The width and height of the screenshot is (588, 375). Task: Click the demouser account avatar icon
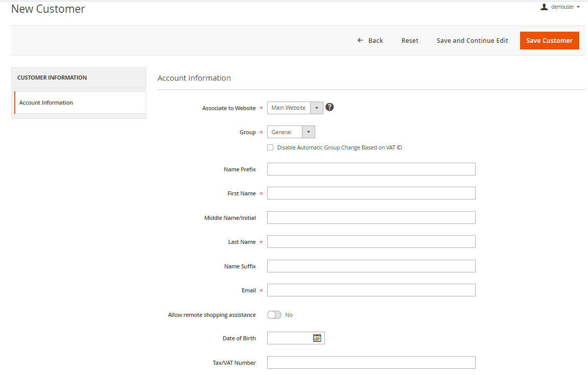pyautogui.click(x=544, y=7)
